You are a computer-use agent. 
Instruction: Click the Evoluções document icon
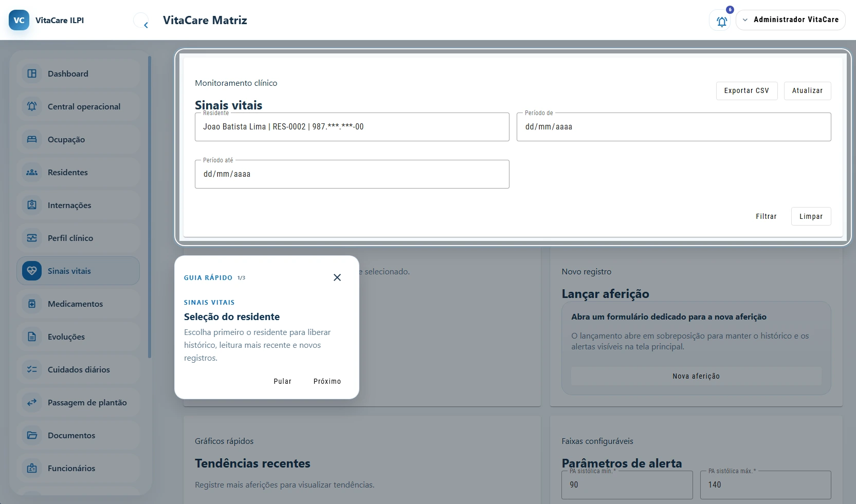(32, 337)
